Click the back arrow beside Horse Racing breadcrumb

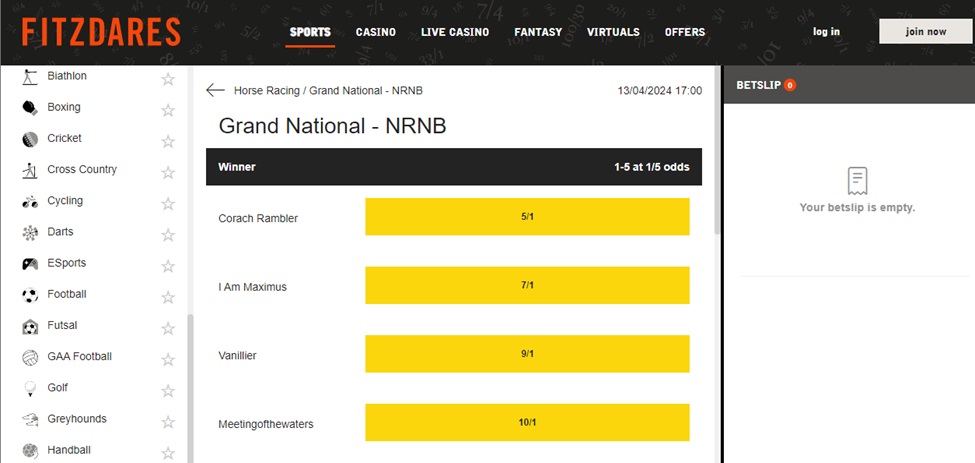point(215,90)
